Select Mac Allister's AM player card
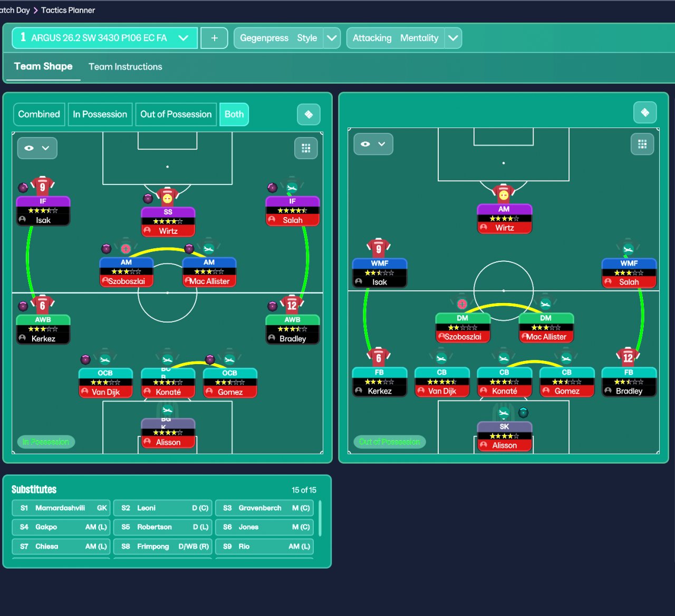Image resolution: width=675 pixels, height=616 pixels. 209,272
